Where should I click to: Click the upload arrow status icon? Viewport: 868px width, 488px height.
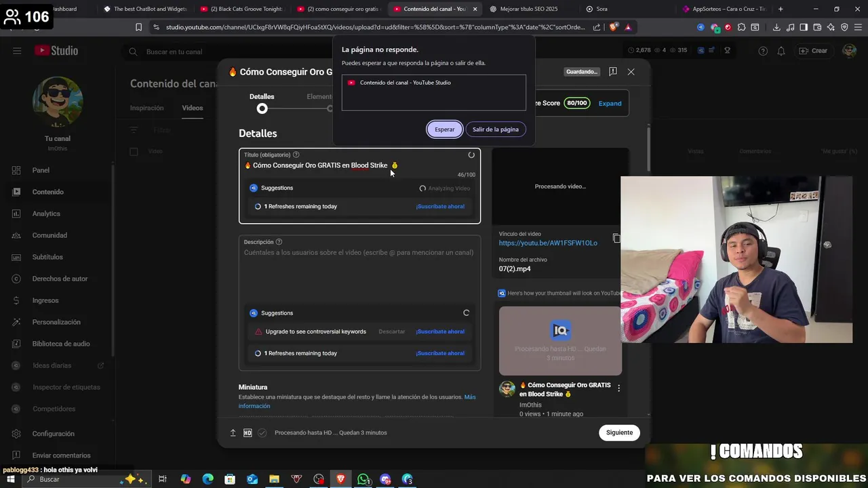[x=233, y=432]
